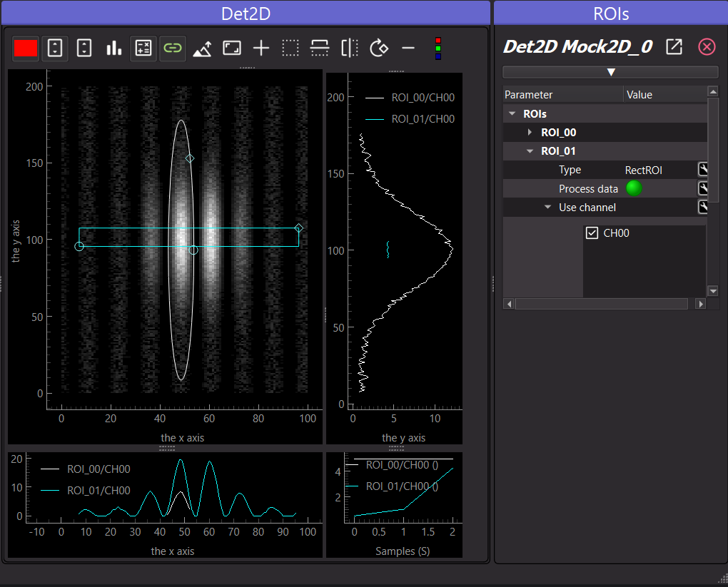The width and height of the screenshot is (728, 587).
Task: Click parameter tree scroll up arrow
Action: [x=713, y=91]
